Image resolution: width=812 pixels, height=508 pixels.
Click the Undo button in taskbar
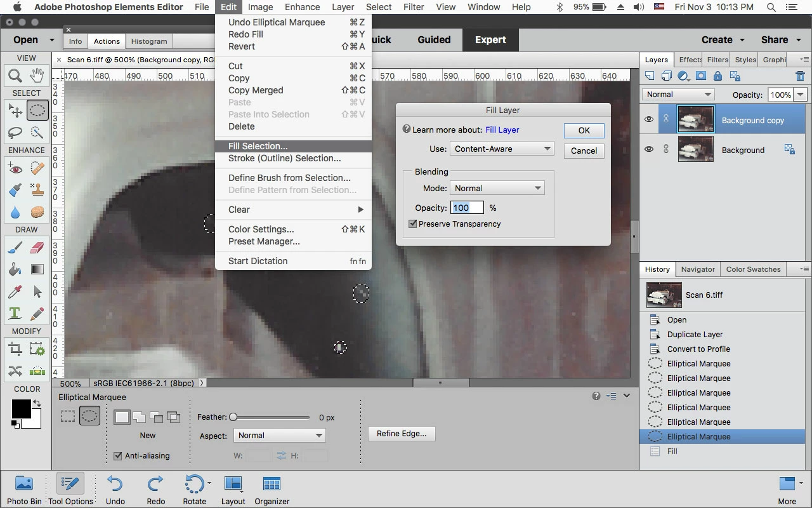[x=115, y=490]
